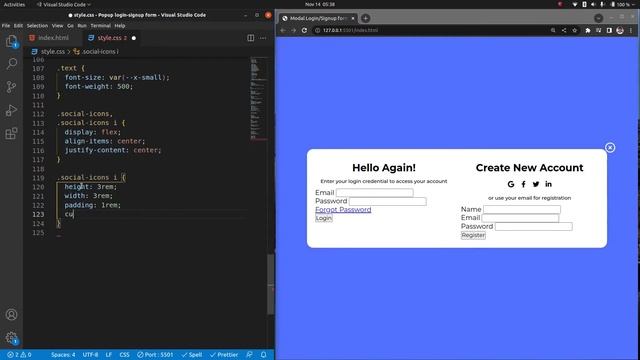
Task: Open the Run and Debug view
Action: pyautogui.click(x=11, y=110)
